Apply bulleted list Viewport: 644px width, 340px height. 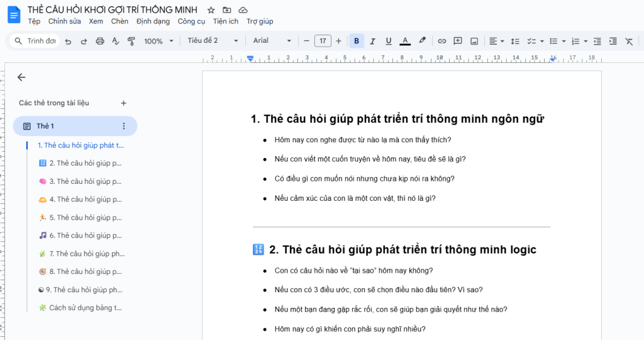pyautogui.click(x=553, y=41)
